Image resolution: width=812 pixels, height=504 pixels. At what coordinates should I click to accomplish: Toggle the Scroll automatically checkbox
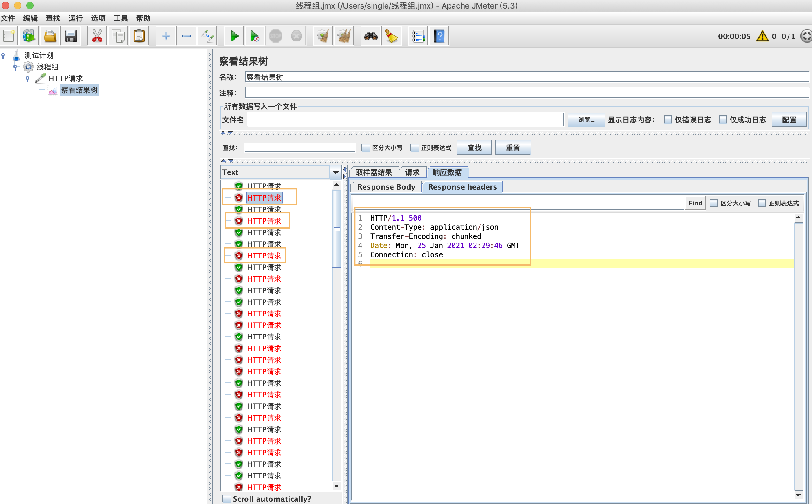pos(227,498)
